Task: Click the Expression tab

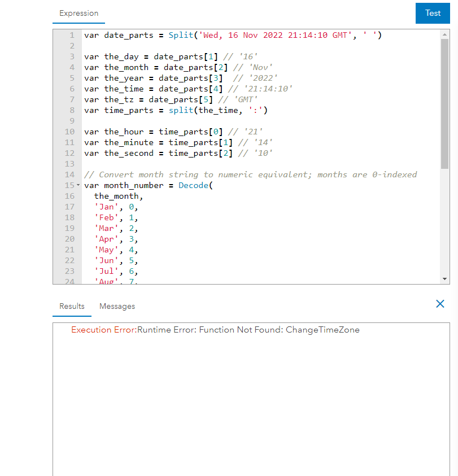Action: tap(78, 13)
